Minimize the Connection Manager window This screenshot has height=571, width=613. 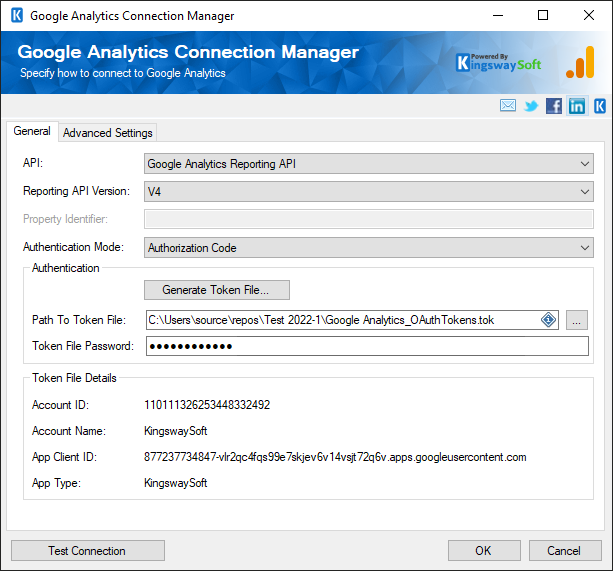(x=498, y=16)
